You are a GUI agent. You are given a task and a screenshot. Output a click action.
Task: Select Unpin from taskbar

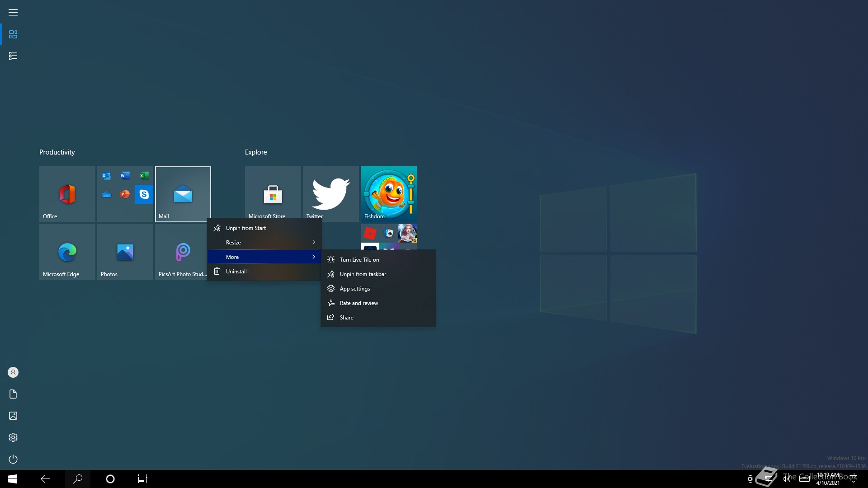[x=378, y=274]
